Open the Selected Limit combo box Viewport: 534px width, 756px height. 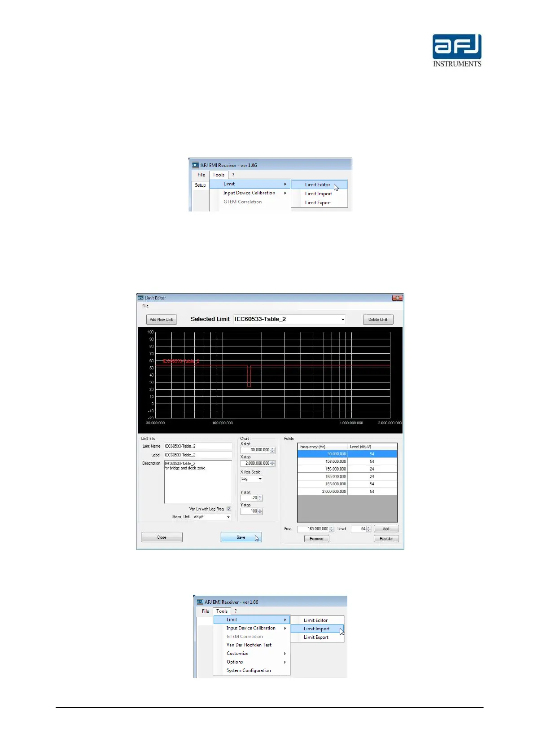pos(289,319)
